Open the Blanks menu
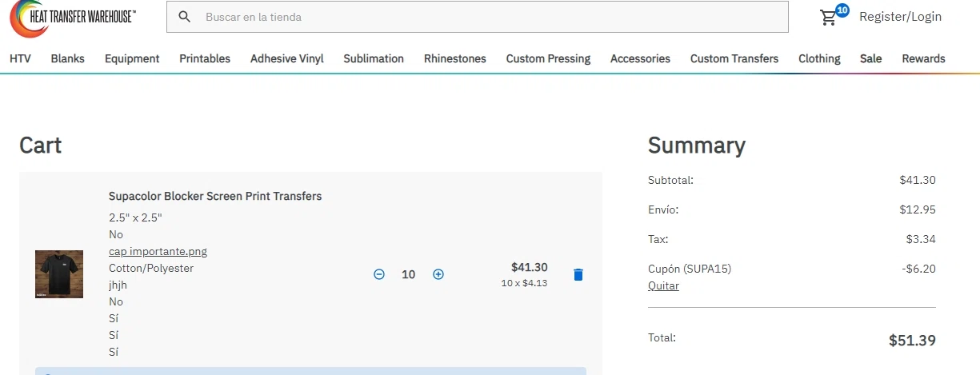The image size is (980, 375). coord(68,58)
